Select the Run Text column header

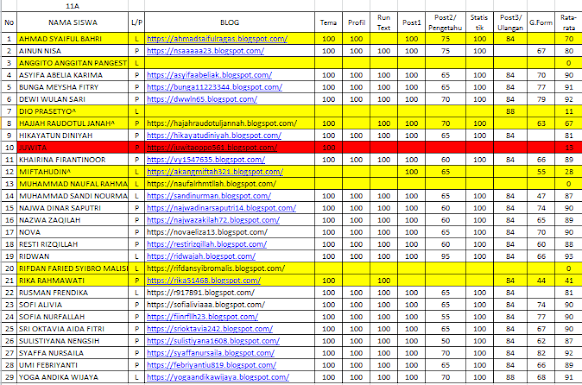pyautogui.click(x=383, y=22)
